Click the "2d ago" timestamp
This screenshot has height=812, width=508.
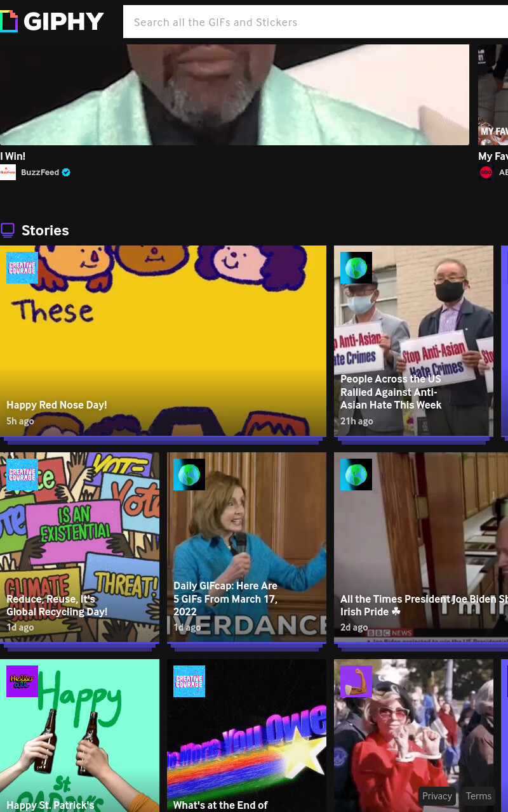(354, 627)
